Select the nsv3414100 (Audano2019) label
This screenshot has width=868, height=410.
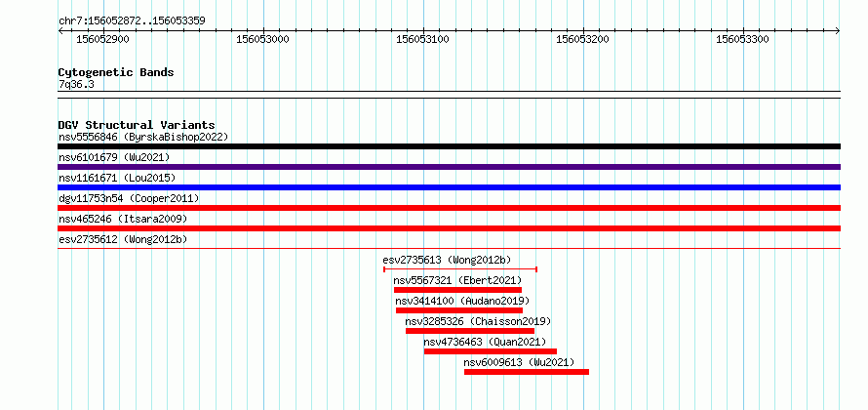pos(463,301)
